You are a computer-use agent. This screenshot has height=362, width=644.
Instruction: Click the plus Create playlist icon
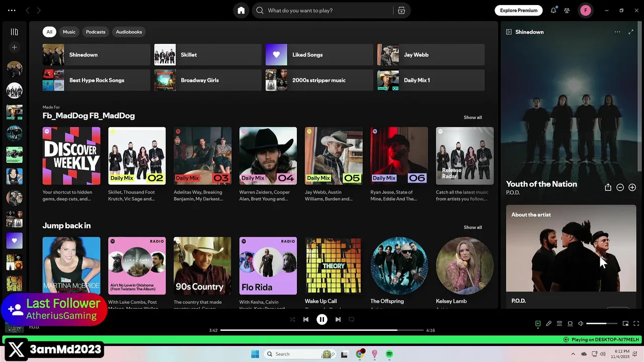(x=14, y=47)
